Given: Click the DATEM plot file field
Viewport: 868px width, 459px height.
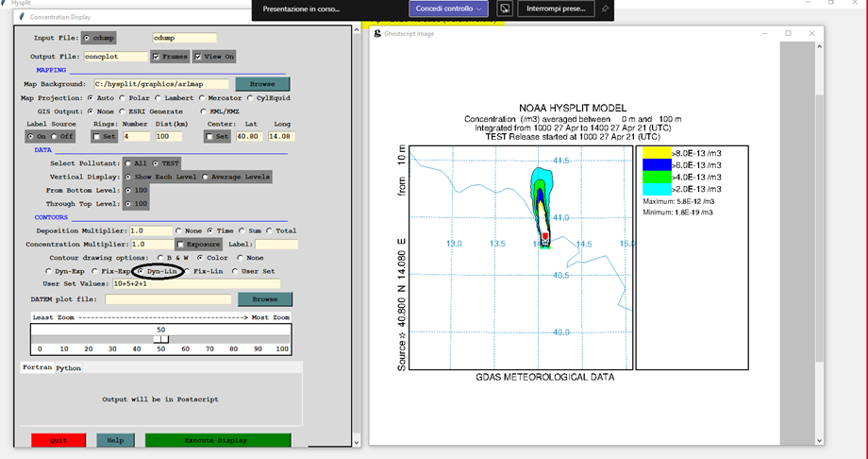Looking at the screenshot, I should (168, 299).
